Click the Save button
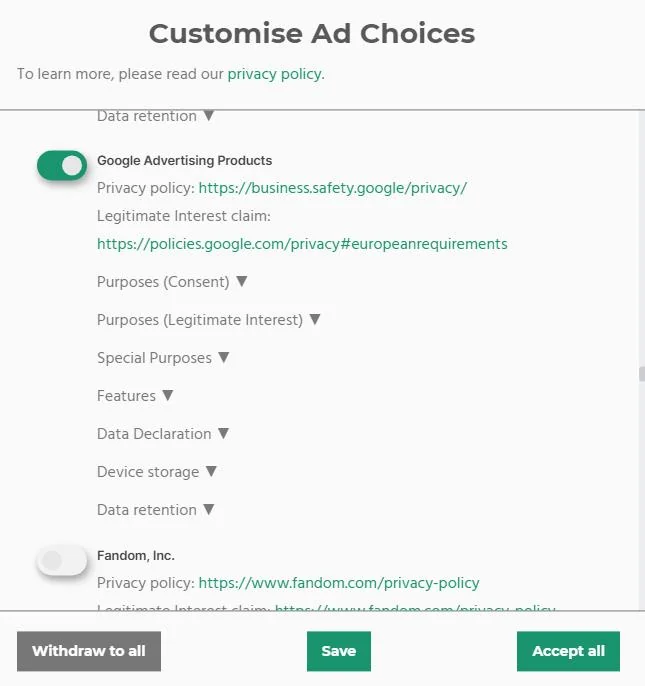The height and width of the screenshot is (686, 645). [x=338, y=651]
